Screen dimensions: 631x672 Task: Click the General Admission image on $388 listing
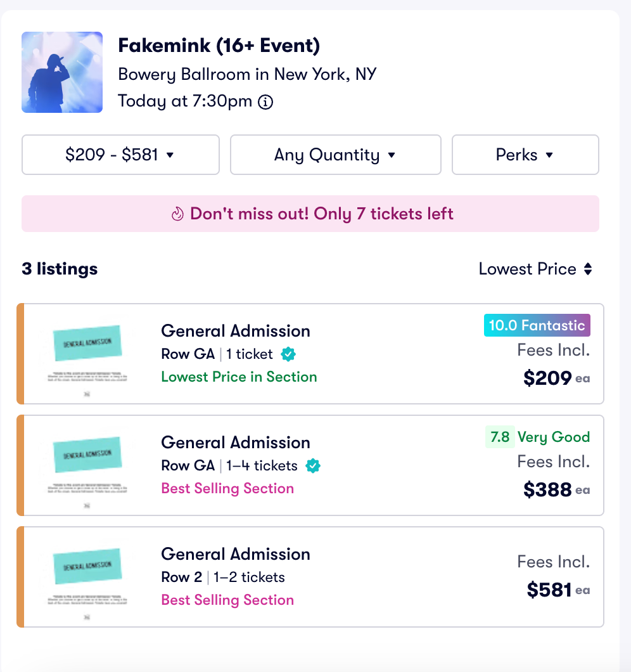point(87,465)
